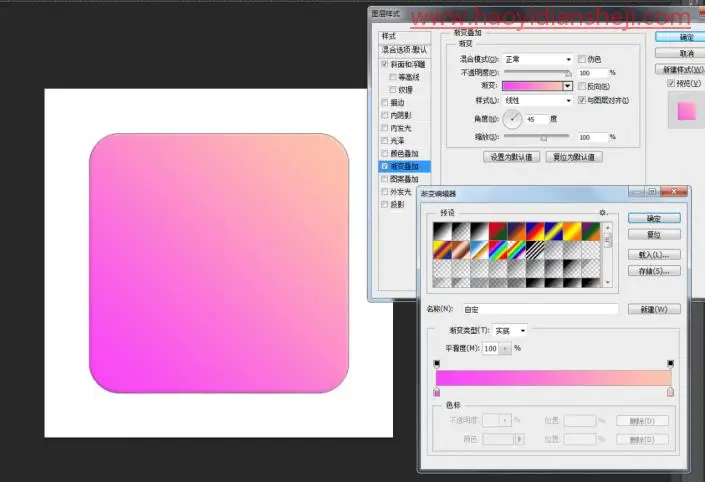The height and width of the screenshot is (482, 705).
Task: Enable 等高线 (Contour) checkbox
Action: point(393,77)
